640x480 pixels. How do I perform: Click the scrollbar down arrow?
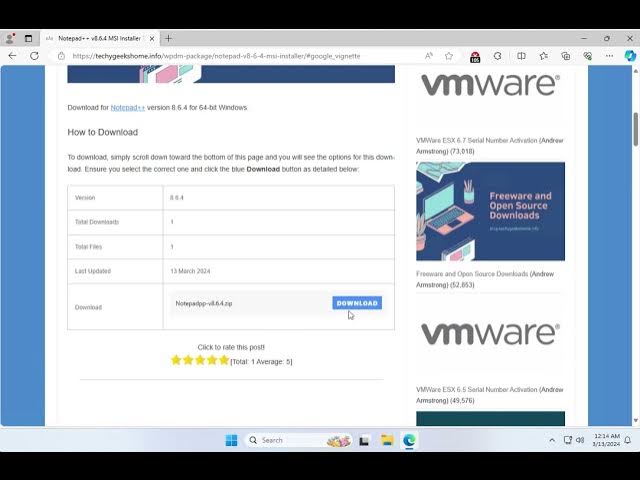pos(636,420)
